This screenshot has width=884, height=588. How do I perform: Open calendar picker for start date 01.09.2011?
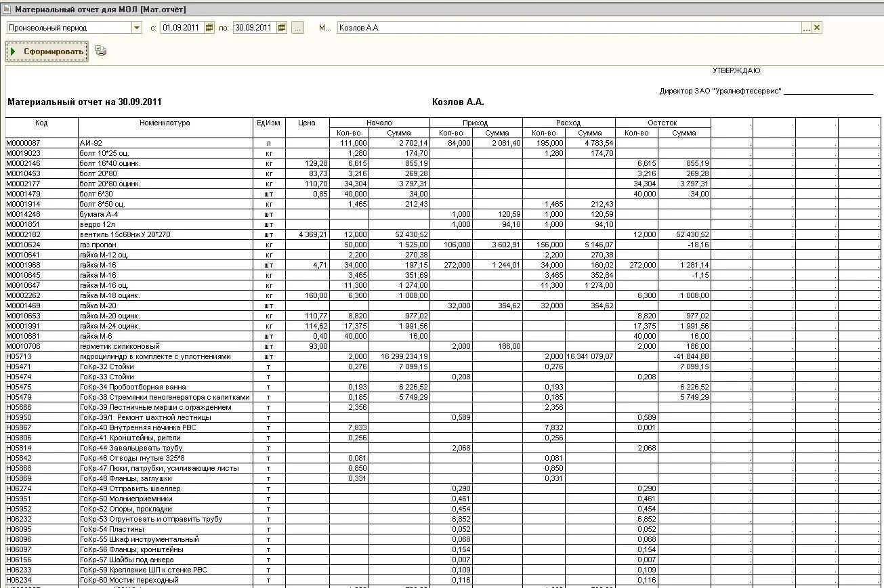209,28
